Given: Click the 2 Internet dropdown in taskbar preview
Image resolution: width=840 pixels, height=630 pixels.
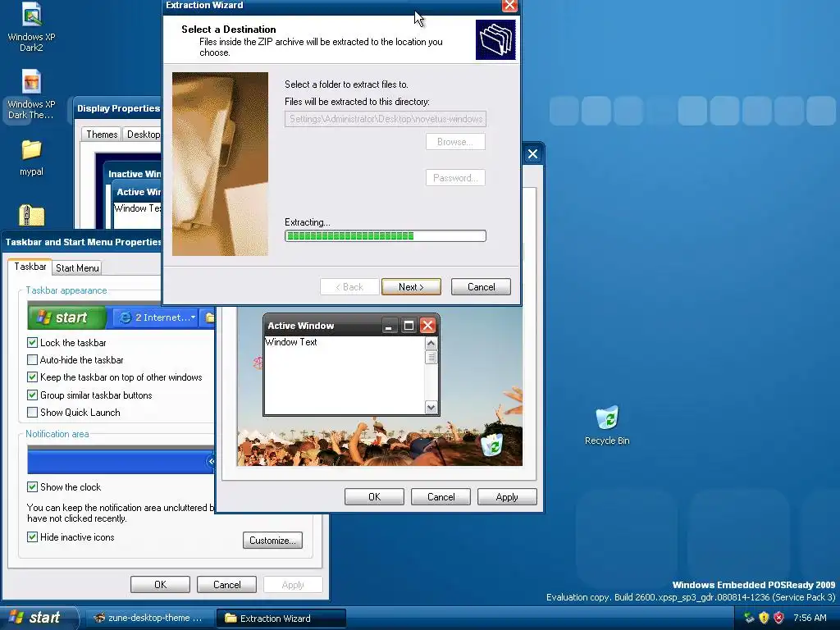Looking at the screenshot, I should [x=157, y=317].
